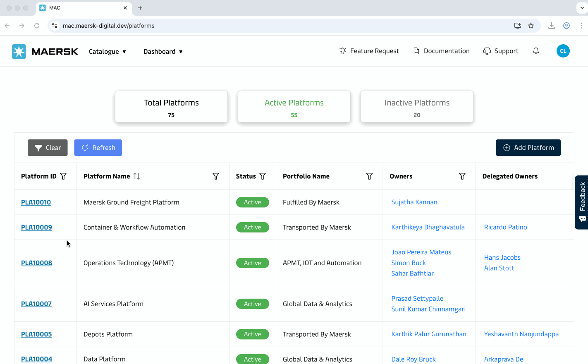Open owner Dale Roy Bruck
The image size is (588, 364).
pos(414,359)
